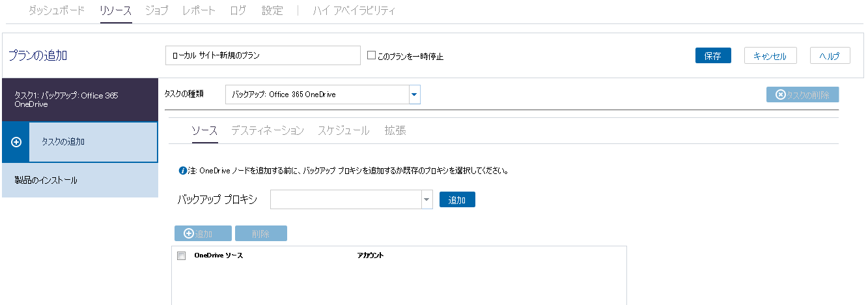
Task: Click the plan name input field
Action: 263,55
